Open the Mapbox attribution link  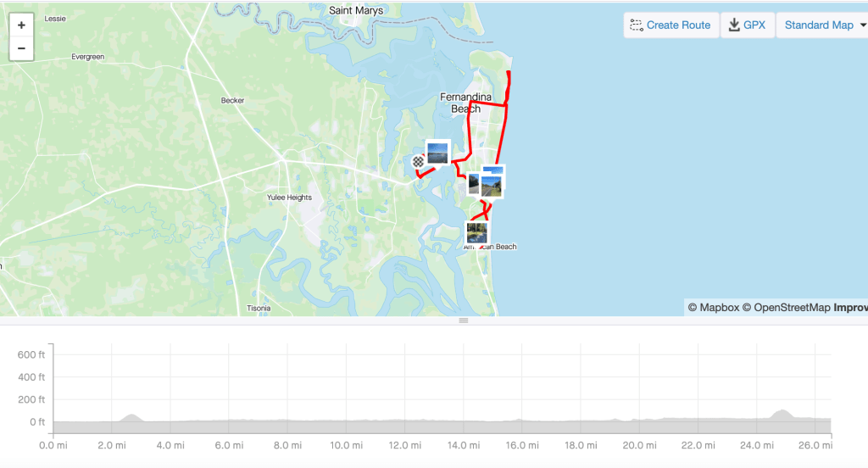(x=714, y=308)
